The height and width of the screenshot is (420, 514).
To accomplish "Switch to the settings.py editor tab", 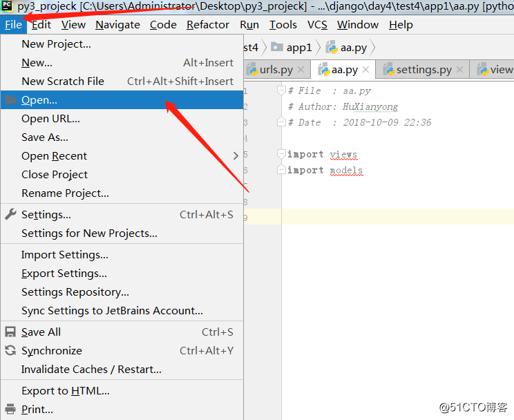I will tap(424, 70).
